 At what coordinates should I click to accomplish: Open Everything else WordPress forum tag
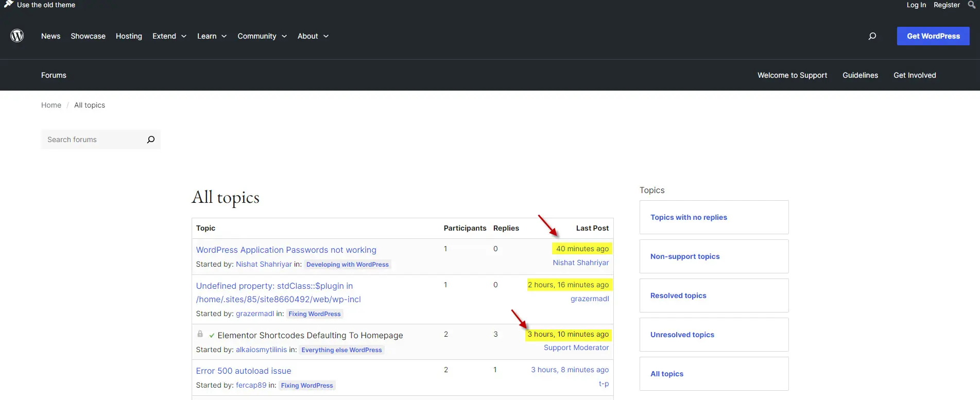[x=341, y=350]
